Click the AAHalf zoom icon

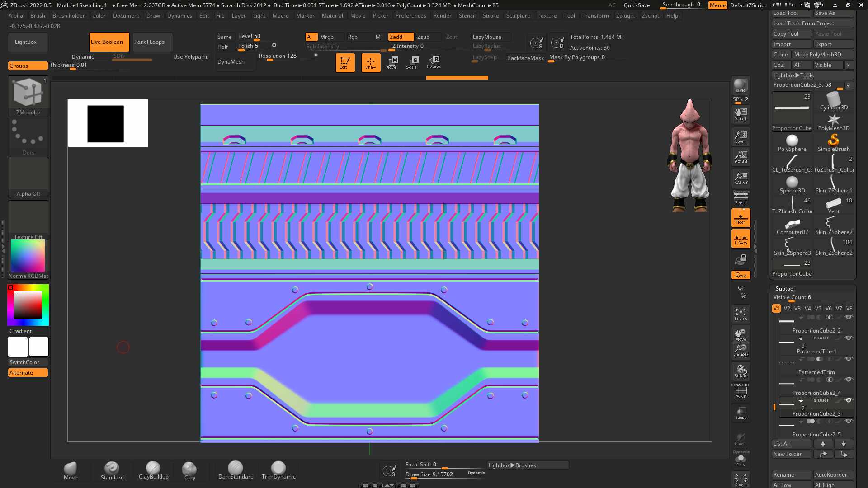741,178
